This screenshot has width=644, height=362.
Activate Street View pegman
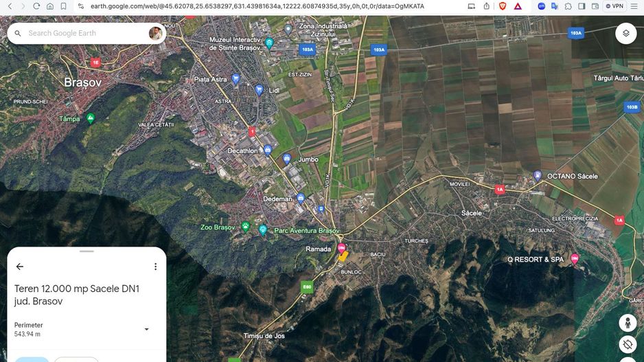(x=627, y=322)
